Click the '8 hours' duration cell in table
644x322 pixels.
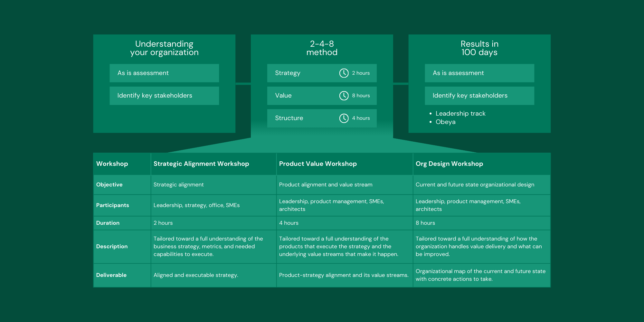(482, 223)
